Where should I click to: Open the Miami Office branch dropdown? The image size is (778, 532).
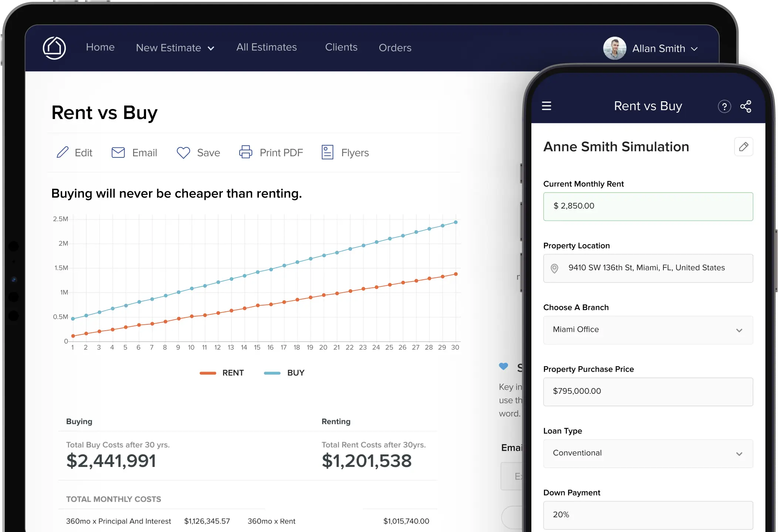(x=648, y=330)
